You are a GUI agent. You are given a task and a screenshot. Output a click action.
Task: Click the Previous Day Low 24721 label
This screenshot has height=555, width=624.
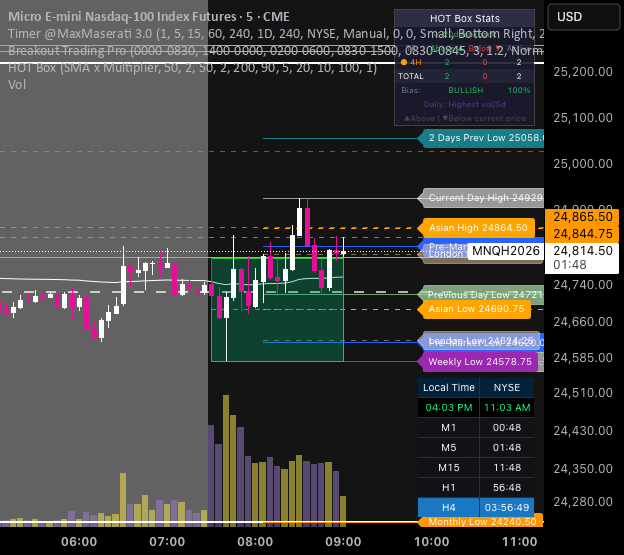click(483, 295)
